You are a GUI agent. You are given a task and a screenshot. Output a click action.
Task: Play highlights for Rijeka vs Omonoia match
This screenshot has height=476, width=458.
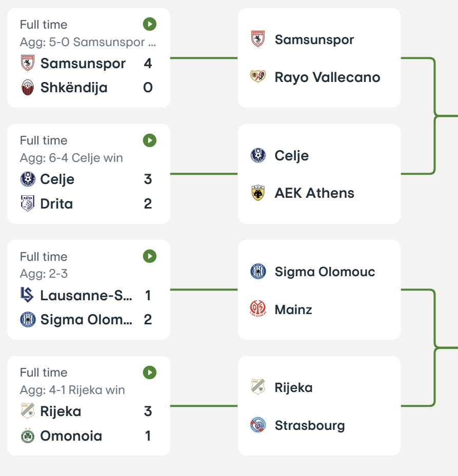tap(149, 372)
